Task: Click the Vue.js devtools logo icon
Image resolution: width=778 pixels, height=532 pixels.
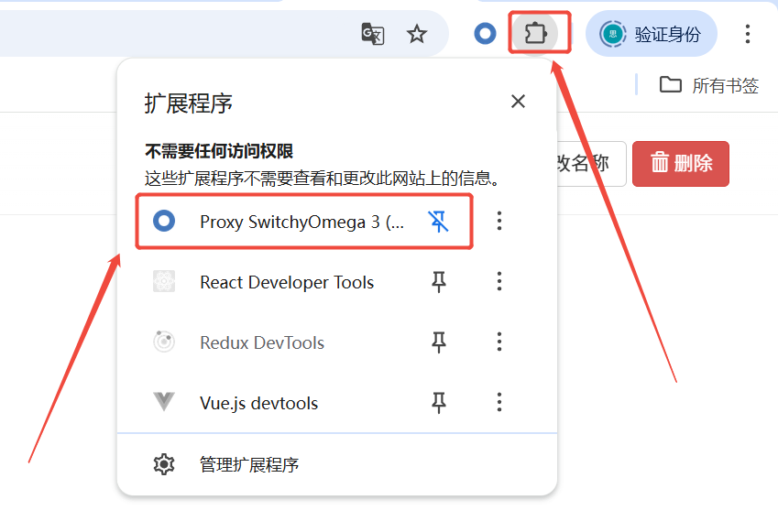Action: pos(164,402)
